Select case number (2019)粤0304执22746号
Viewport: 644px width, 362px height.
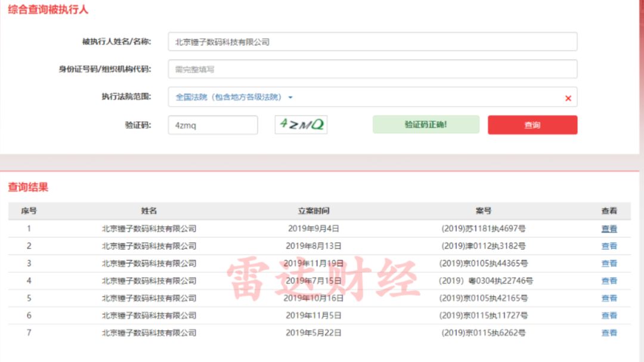click(485, 281)
